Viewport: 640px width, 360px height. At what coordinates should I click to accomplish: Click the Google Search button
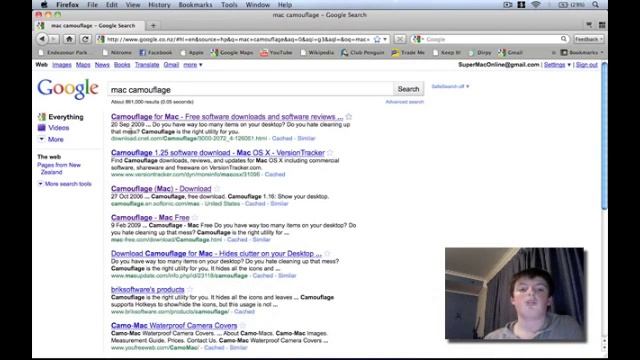(x=408, y=89)
